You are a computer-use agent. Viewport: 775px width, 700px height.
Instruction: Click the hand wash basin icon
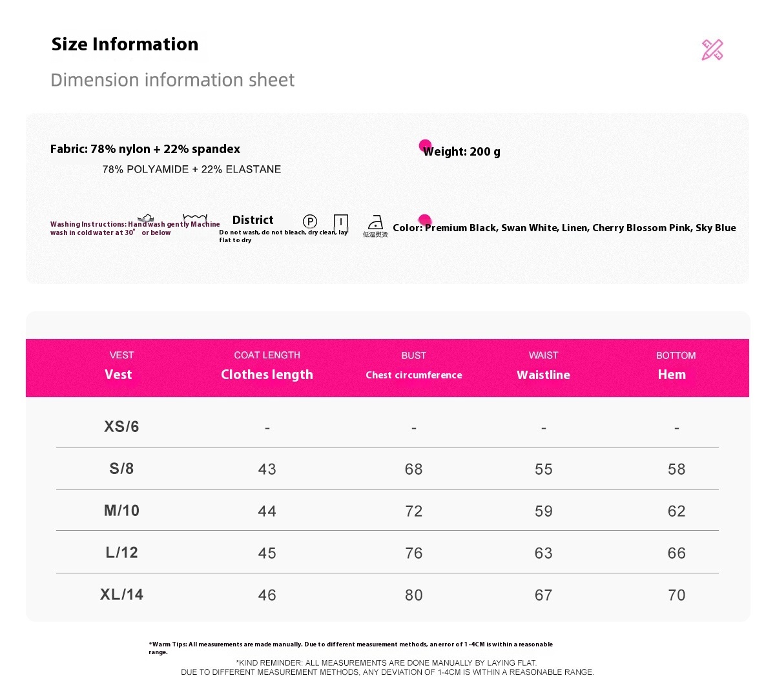tap(146, 218)
